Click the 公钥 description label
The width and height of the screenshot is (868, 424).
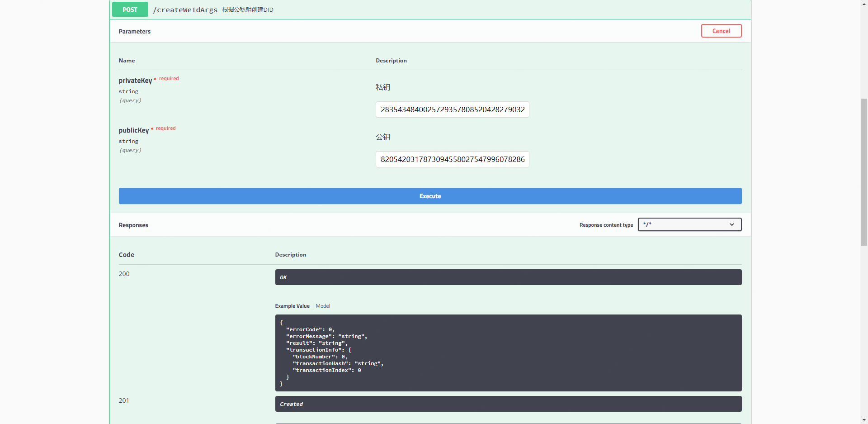[382, 137]
